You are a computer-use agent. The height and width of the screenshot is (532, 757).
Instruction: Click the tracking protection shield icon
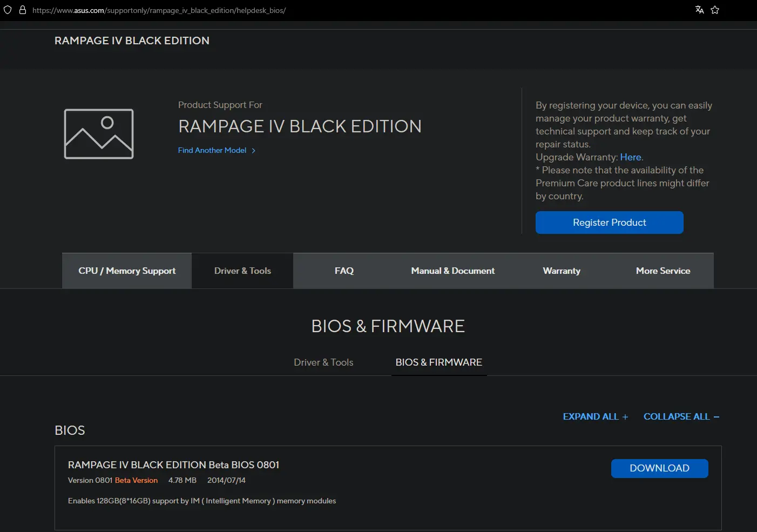(8, 10)
